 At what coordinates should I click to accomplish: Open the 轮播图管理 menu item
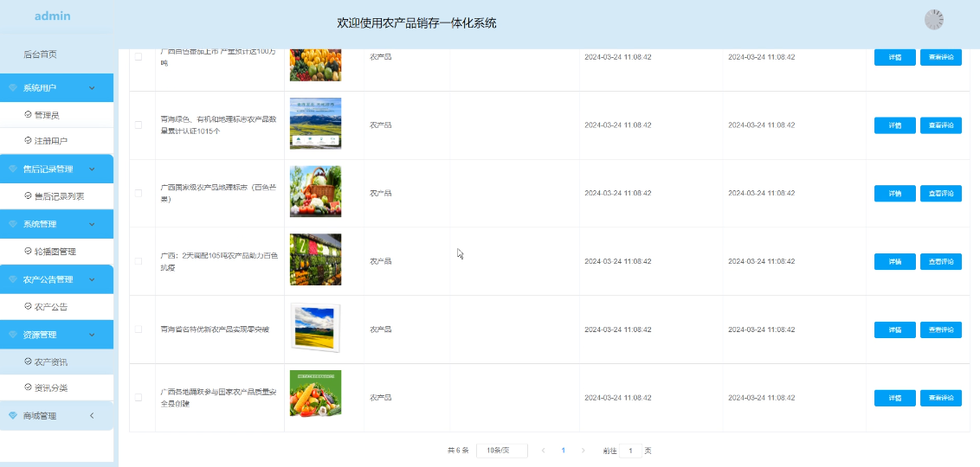[57, 252]
